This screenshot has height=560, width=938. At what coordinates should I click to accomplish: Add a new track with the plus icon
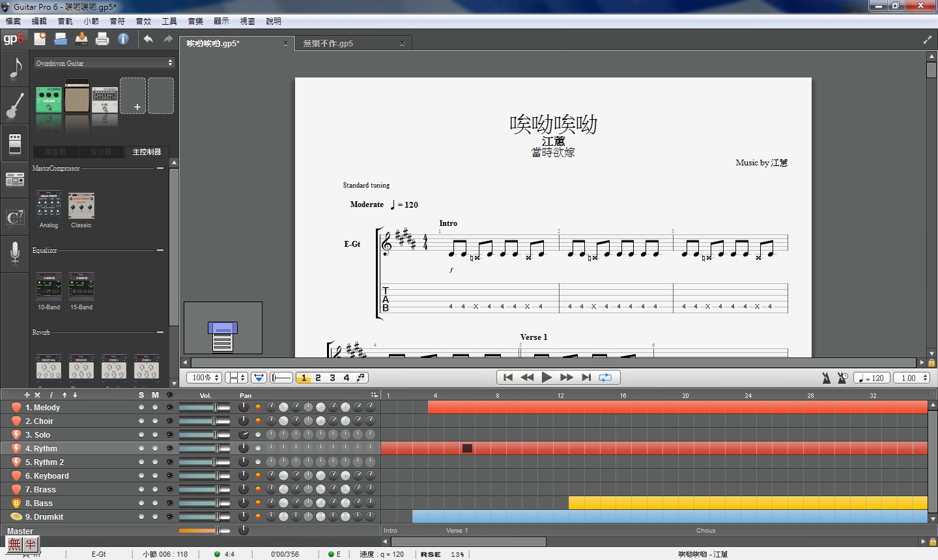point(27,395)
